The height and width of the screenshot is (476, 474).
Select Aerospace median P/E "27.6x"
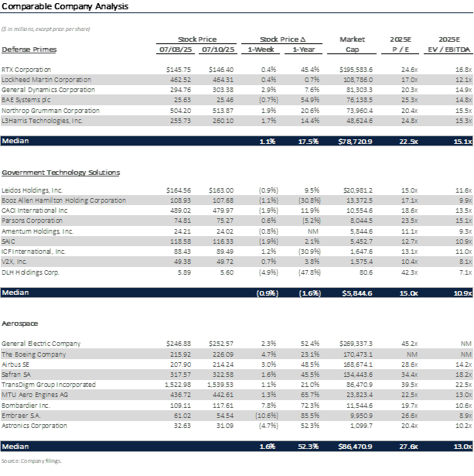click(x=408, y=447)
